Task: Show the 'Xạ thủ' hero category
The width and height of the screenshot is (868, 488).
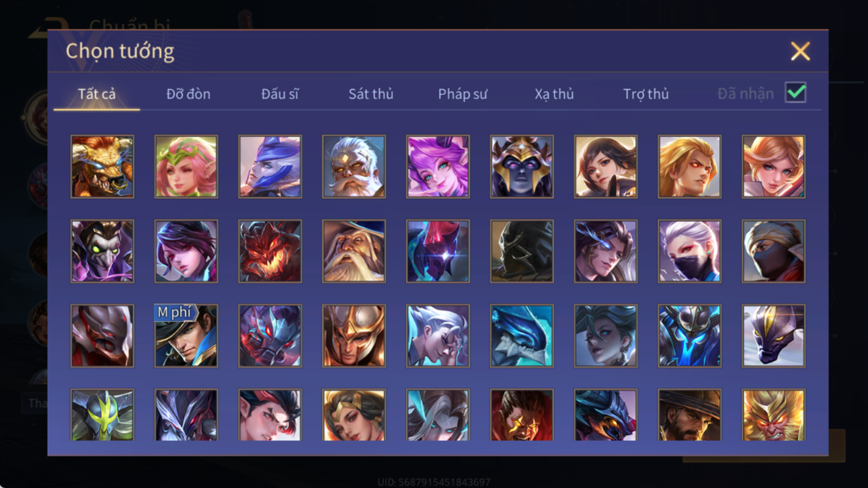Action: pos(554,94)
